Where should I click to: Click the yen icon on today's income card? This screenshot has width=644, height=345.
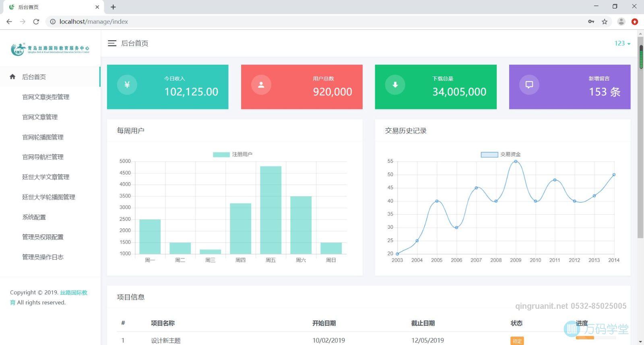[x=127, y=85]
